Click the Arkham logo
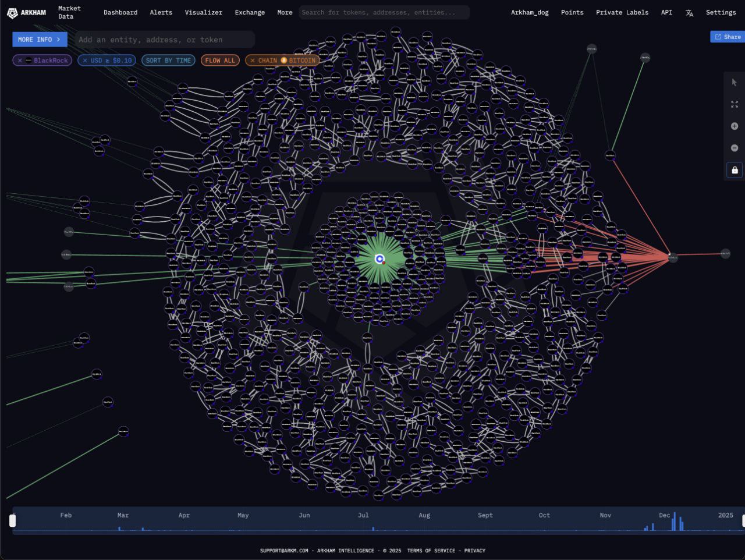Image resolution: width=745 pixels, height=560 pixels. 27,12
